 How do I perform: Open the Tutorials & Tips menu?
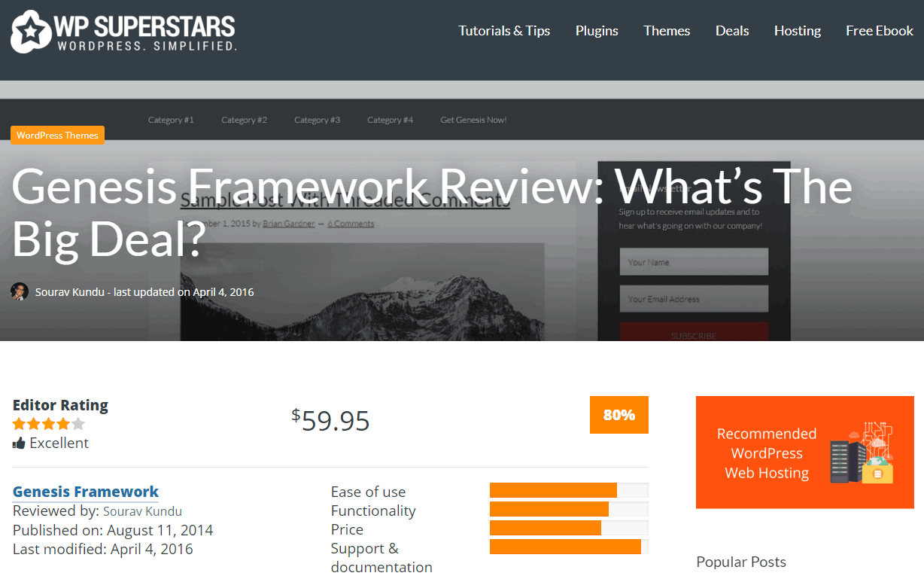pos(504,31)
